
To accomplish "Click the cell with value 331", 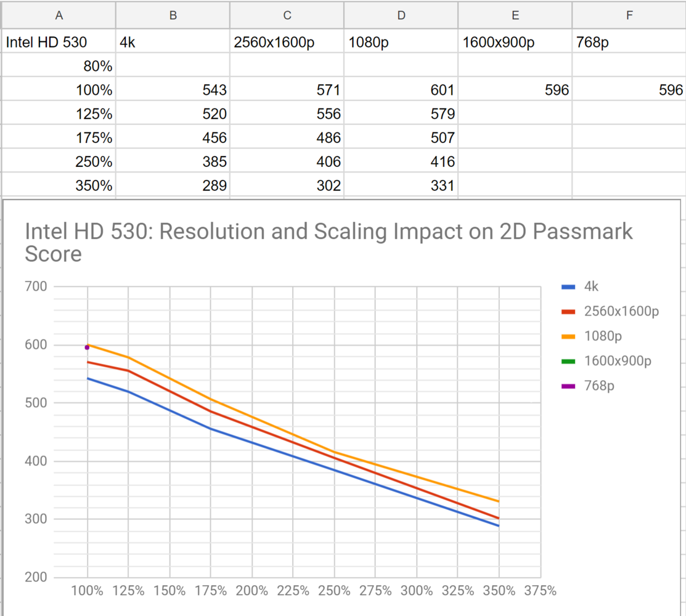I will coord(401,185).
